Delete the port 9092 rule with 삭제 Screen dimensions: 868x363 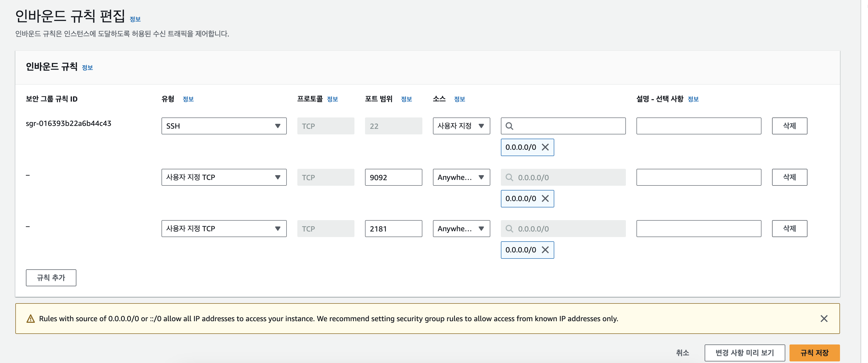[x=789, y=177]
